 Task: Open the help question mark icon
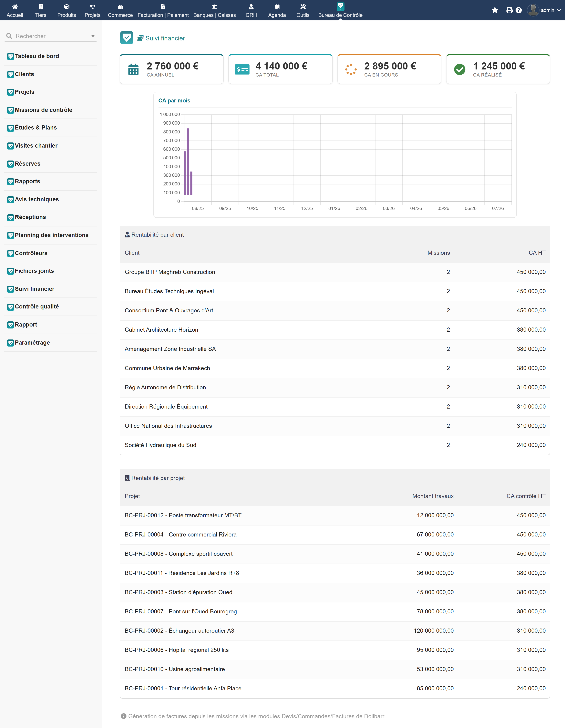[x=518, y=10]
